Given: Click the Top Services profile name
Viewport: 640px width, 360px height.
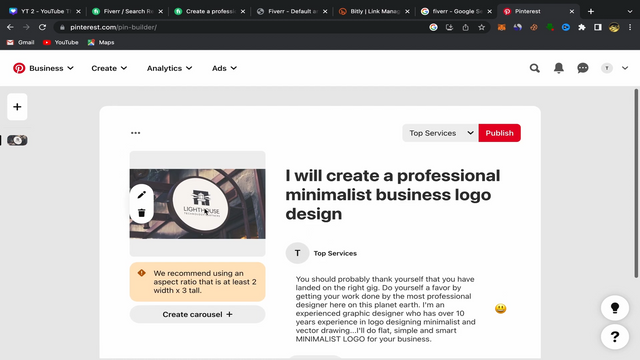Looking at the screenshot, I should pyautogui.click(x=335, y=253).
